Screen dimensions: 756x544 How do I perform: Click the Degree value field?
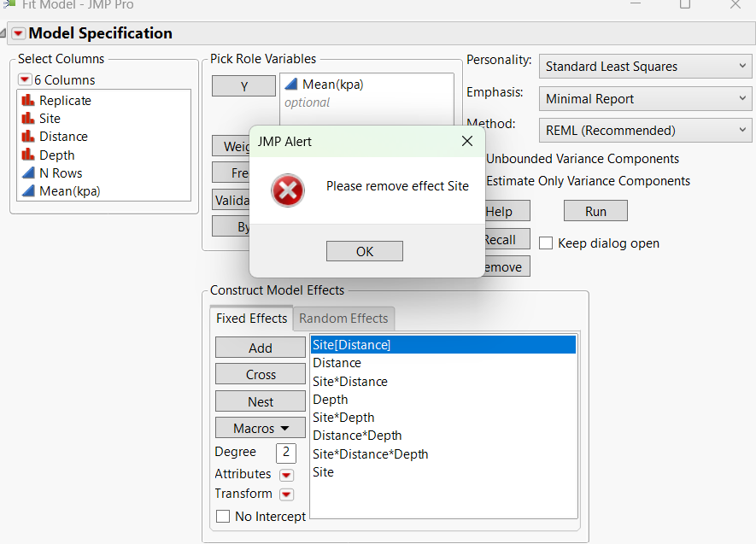[x=286, y=453]
